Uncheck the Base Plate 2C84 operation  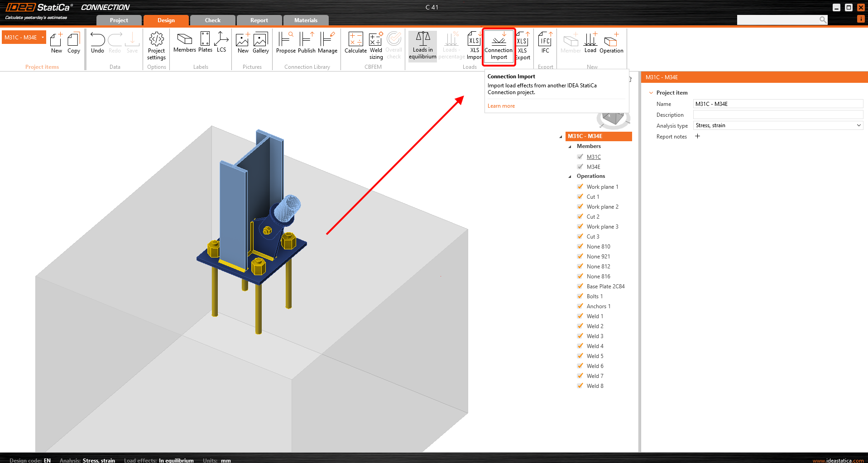click(580, 286)
